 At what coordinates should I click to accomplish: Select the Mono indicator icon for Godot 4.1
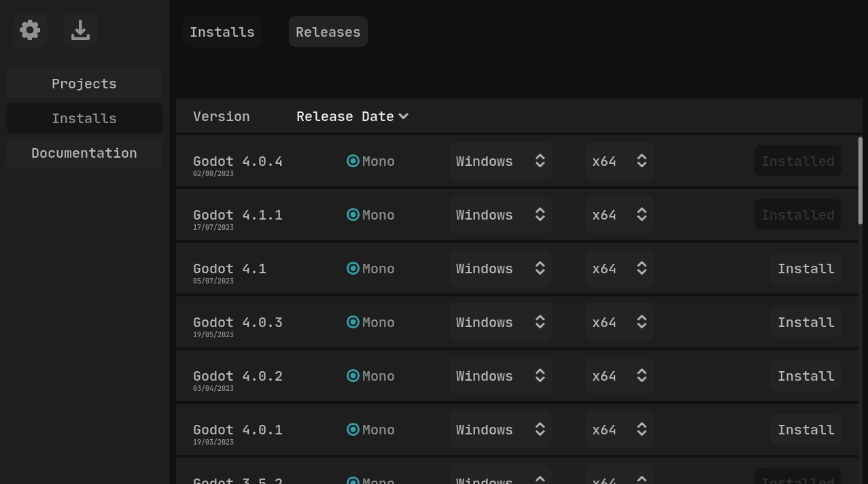[x=353, y=268]
